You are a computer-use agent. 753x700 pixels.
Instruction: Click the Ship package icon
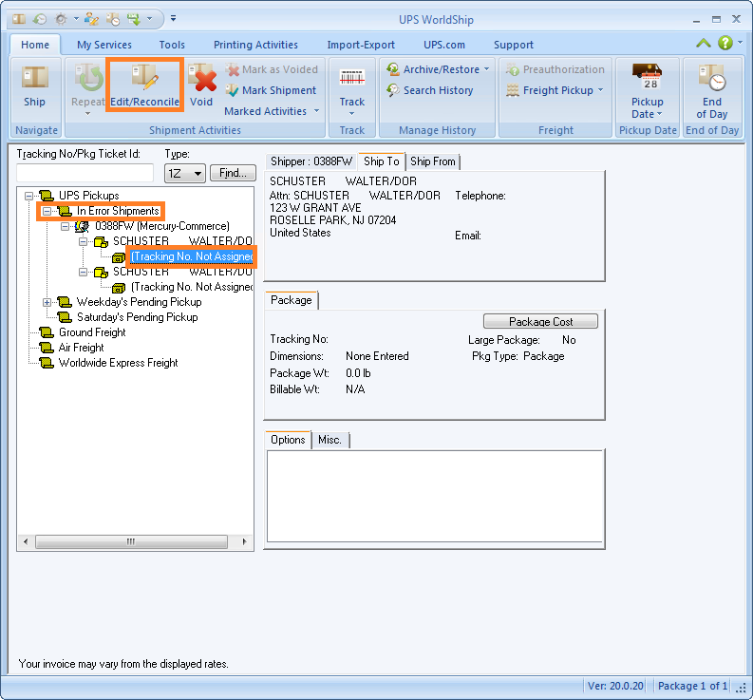(x=34, y=77)
